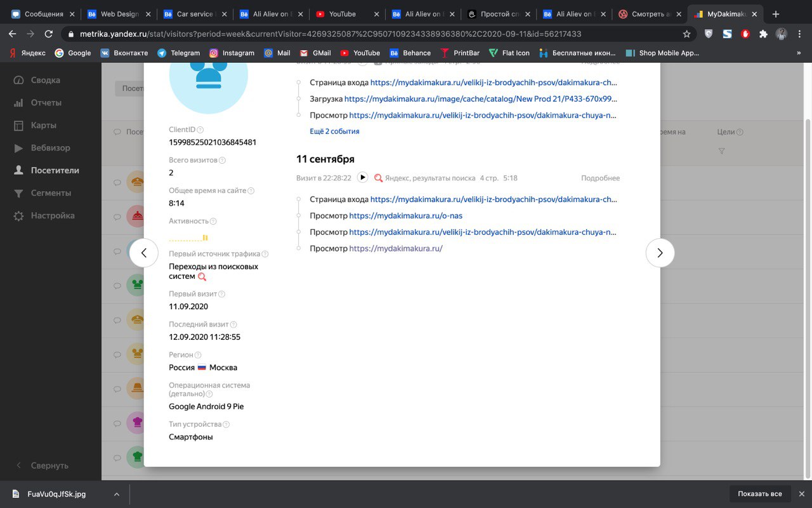
Task: Bookmark this page with the star icon
Action: [x=686, y=34]
